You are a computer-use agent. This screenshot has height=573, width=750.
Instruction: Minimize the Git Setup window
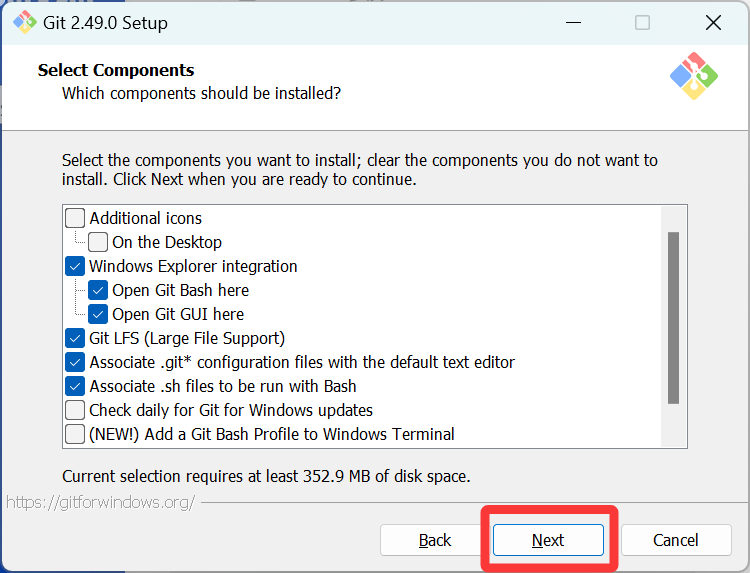573,22
